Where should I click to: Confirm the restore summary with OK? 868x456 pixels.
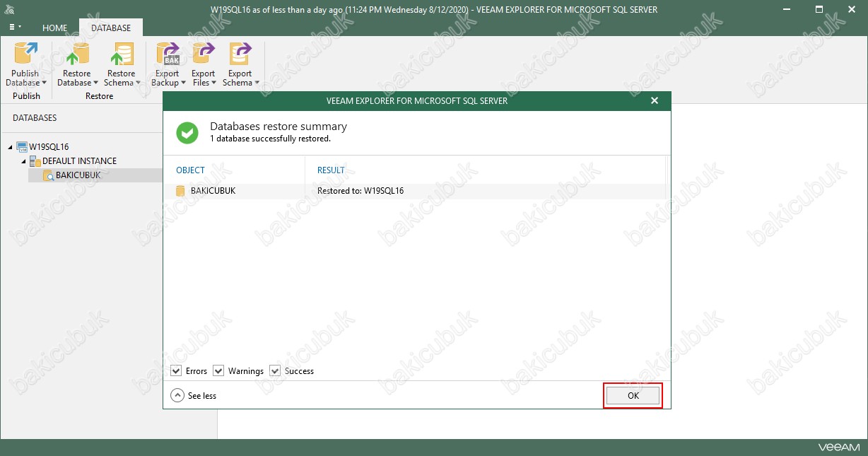(633, 396)
